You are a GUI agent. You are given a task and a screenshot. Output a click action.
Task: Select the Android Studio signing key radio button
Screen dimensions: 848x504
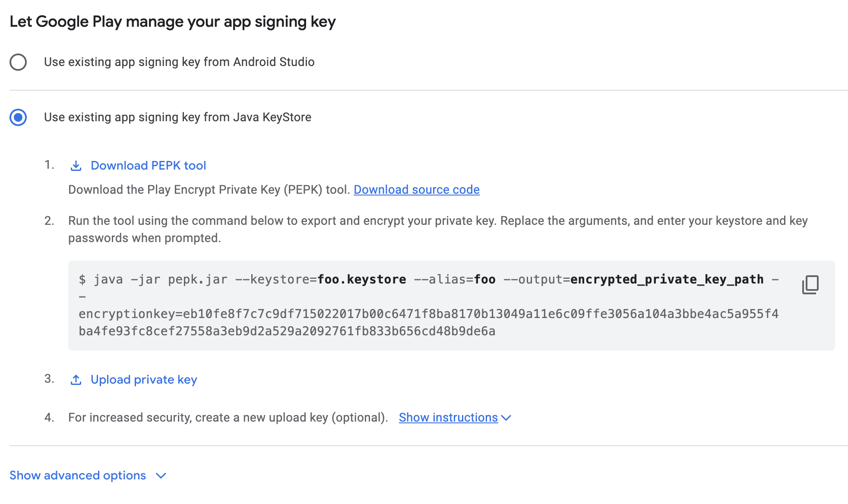tap(18, 62)
